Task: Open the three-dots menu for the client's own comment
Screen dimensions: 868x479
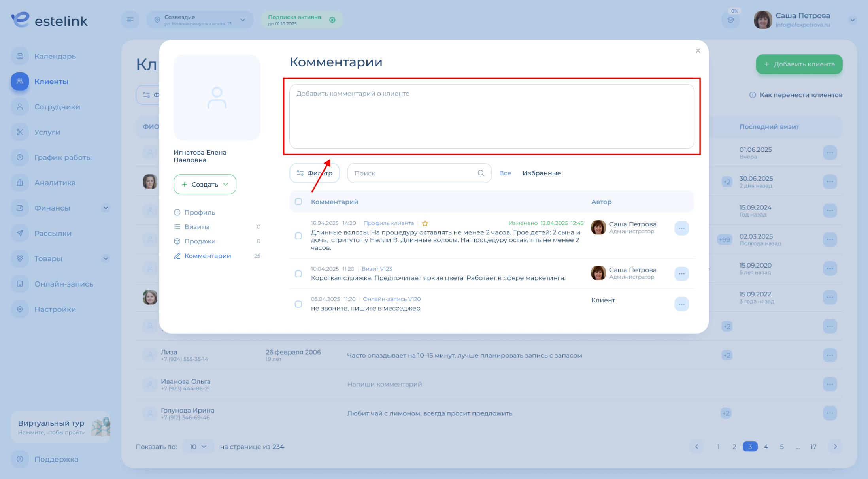Action: point(681,304)
